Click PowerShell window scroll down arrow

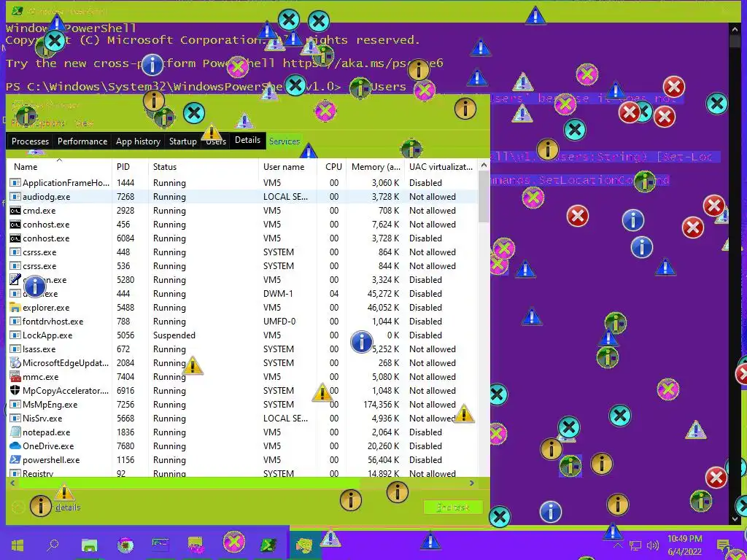(735, 519)
